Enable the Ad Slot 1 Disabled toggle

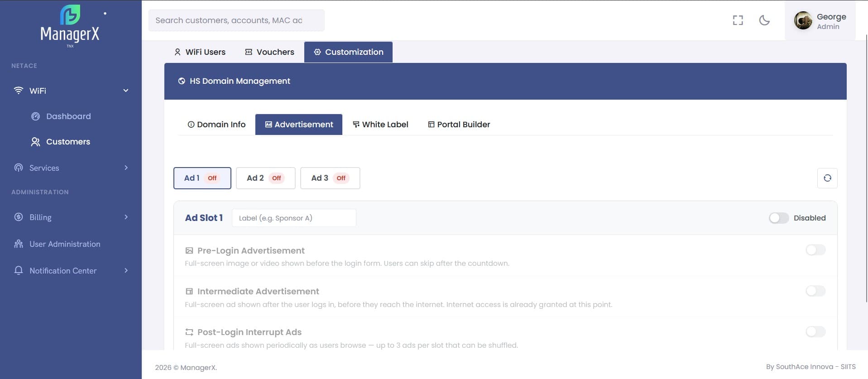tap(779, 218)
